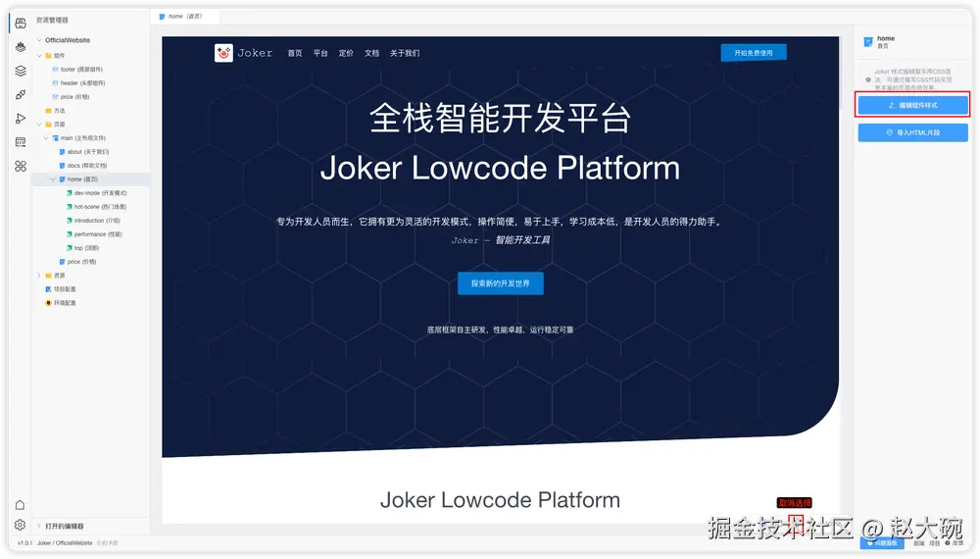The width and height of the screenshot is (980, 559).
Task: Click the 导入HTML片段 button
Action: coord(913,132)
